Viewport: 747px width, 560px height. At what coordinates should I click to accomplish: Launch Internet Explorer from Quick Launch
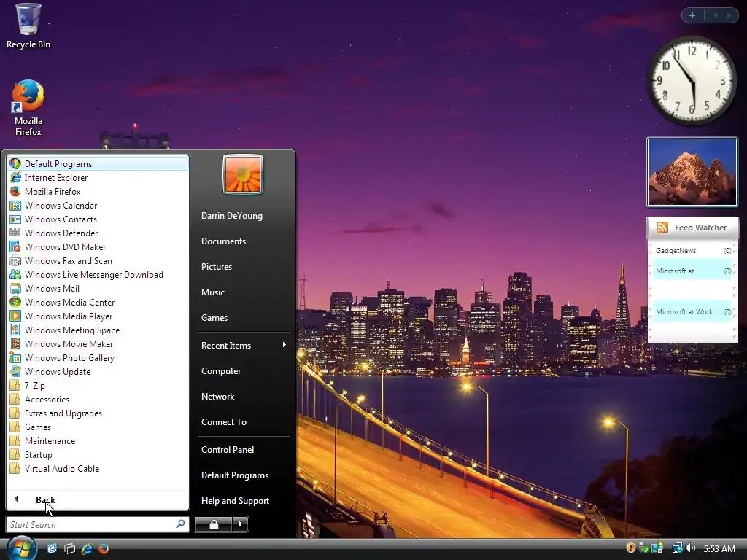pyautogui.click(x=87, y=548)
